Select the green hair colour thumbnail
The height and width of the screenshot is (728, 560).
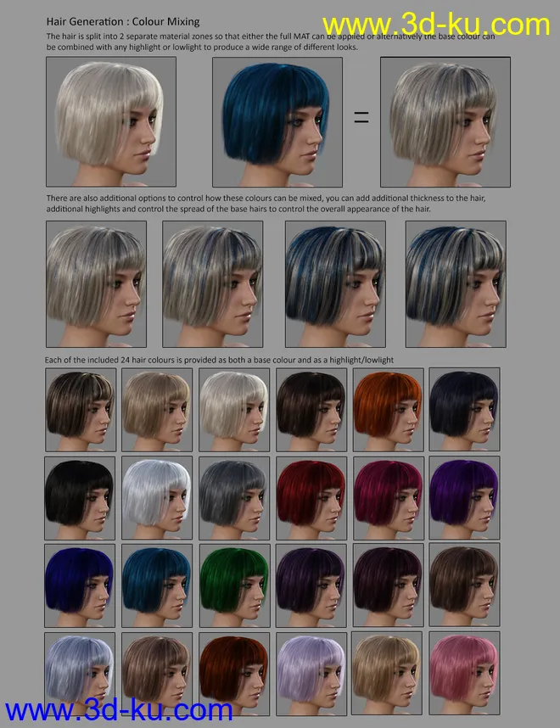[x=234, y=584]
